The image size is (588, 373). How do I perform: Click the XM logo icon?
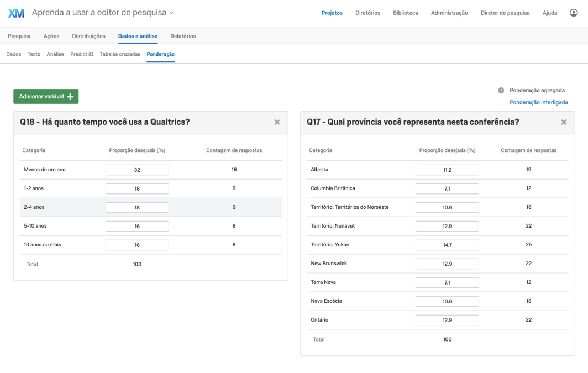tap(16, 13)
